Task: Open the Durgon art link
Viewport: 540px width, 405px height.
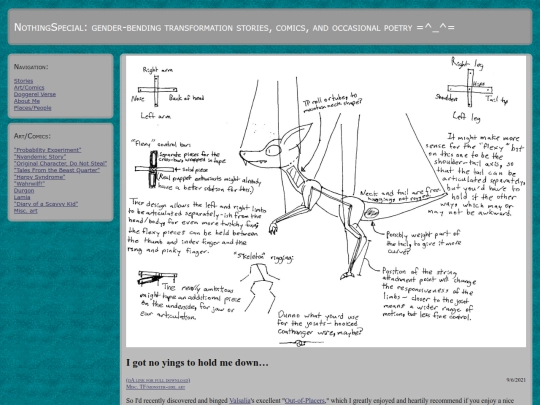Action: [24, 190]
